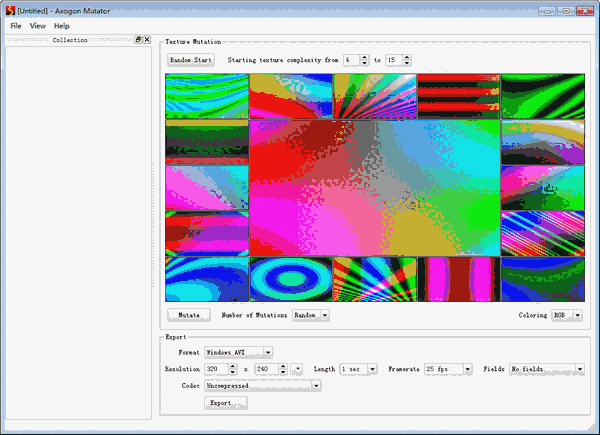Select the large center texture preview
The width and height of the screenshot is (600, 435).
(x=374, y=188)
